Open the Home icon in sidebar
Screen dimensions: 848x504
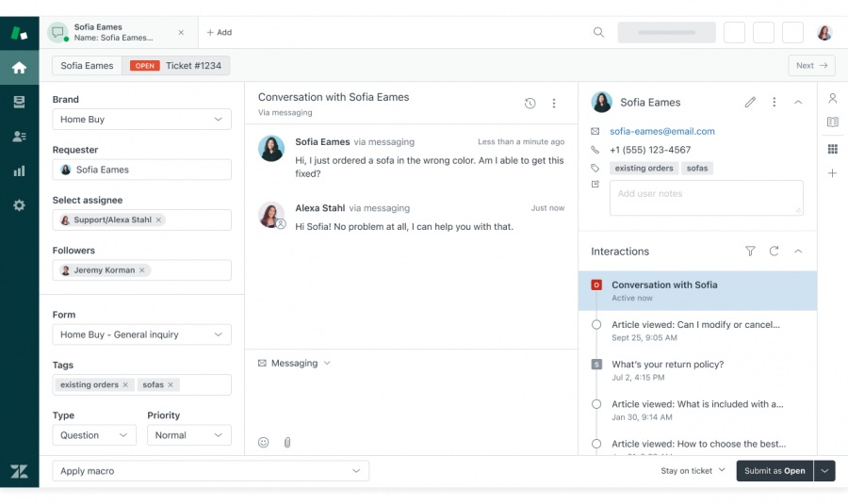click(19, 68)
